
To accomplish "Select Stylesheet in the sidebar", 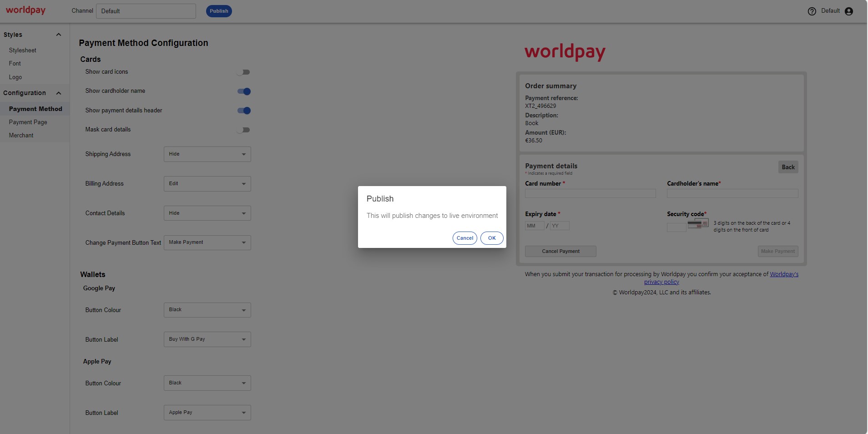I will pyautogui.click(x=22, y=50).
